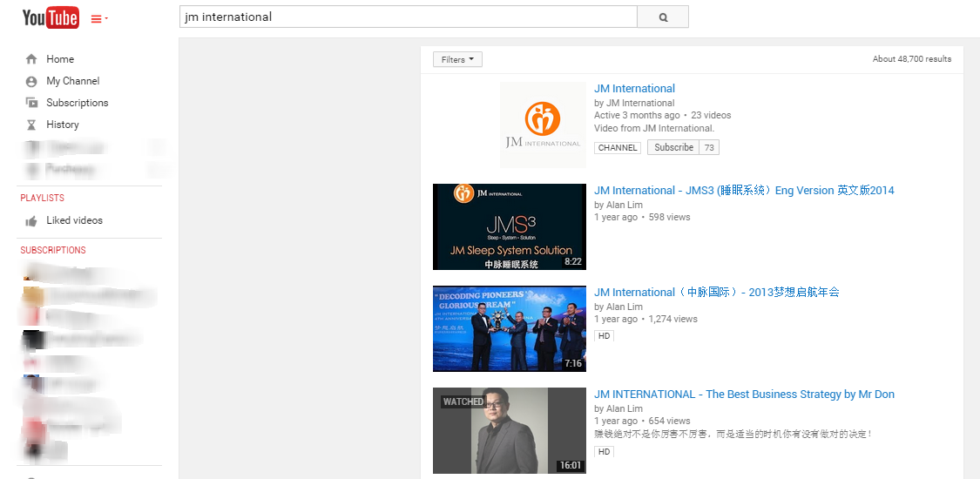Click the Home house icon

tap(31, 59)
